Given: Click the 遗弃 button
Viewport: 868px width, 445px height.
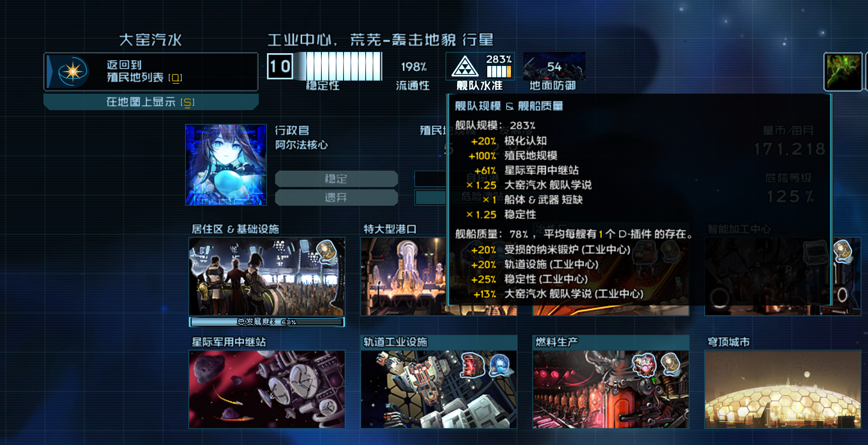Looking at the screenshot, I should (x=336, y=198).
